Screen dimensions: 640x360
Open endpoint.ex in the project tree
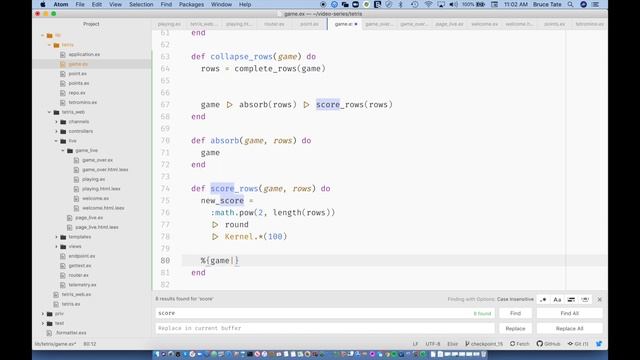tap(82, 256)
